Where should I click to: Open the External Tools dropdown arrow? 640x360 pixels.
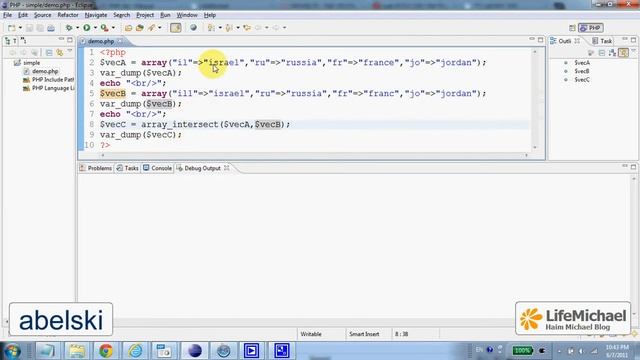coord(113,28)
